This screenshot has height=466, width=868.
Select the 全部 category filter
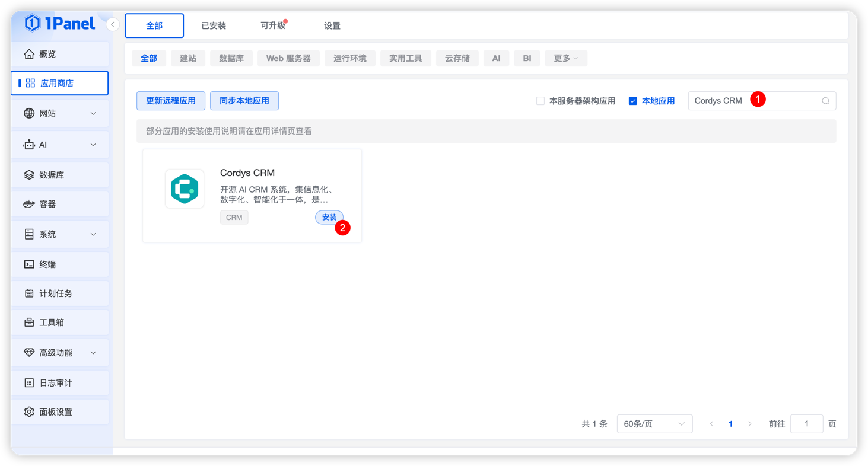click(x=149, y=58)
